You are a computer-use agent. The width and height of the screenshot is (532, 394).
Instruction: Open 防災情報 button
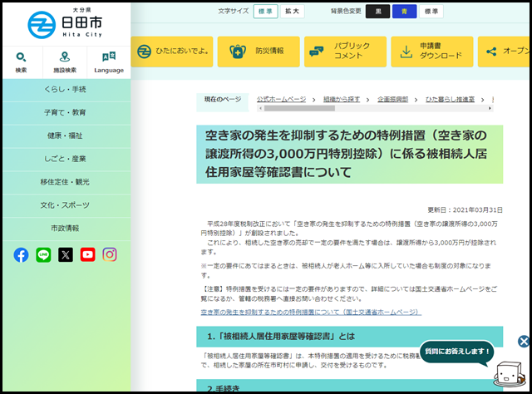(x=259, y=52)
